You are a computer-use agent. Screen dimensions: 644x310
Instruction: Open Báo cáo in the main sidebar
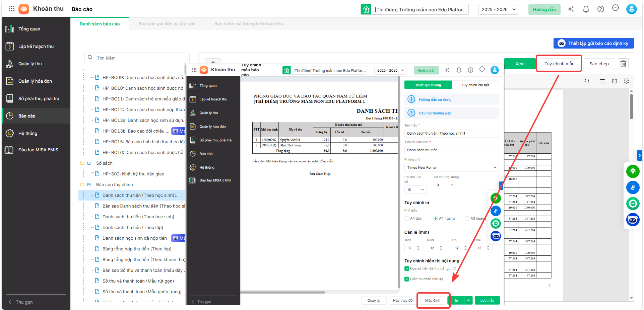click(36, 116)
